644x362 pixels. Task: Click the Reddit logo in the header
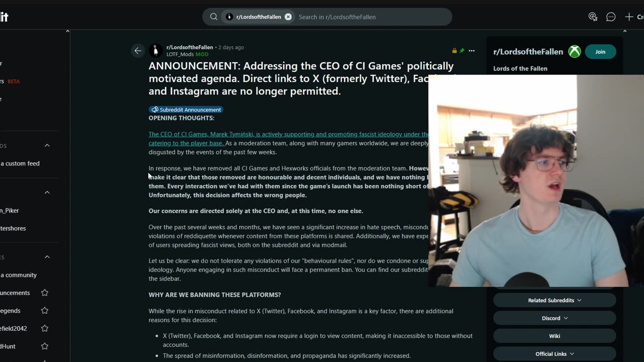coord(4,17)
